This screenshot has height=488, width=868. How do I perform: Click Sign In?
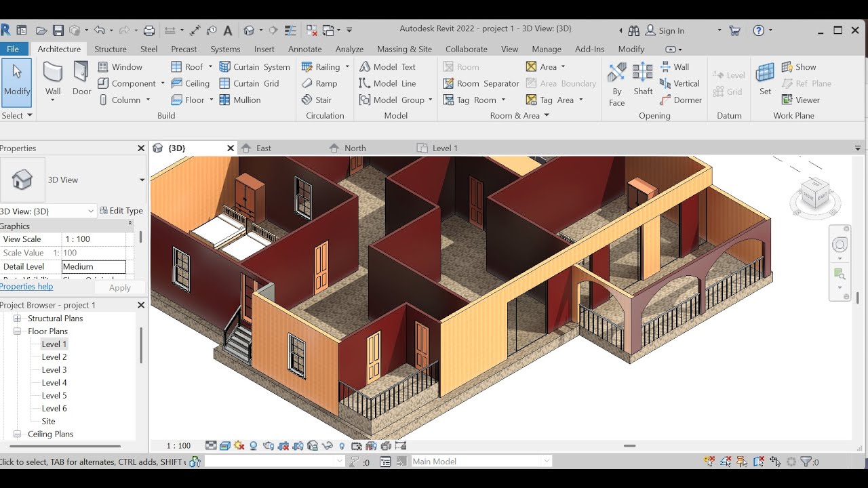click(665, 30)
